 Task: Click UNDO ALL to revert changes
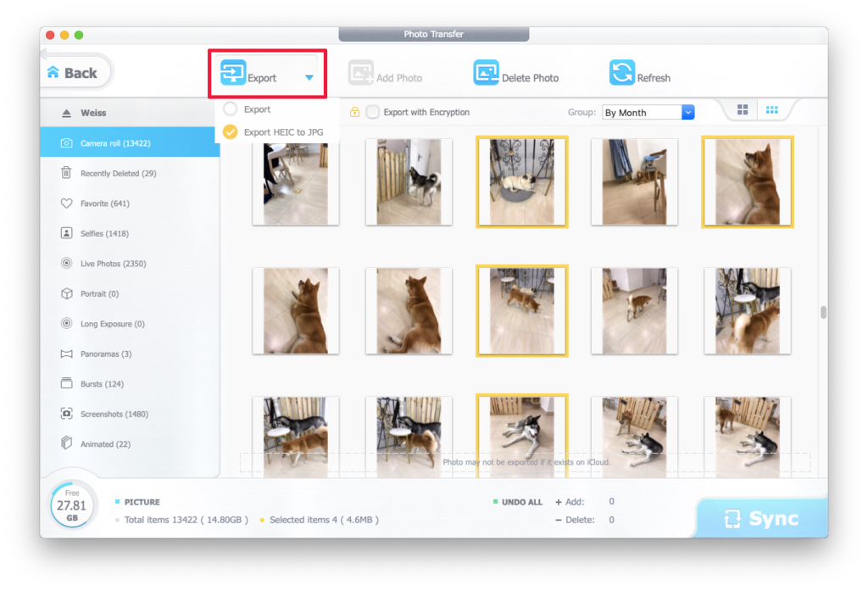521,502
